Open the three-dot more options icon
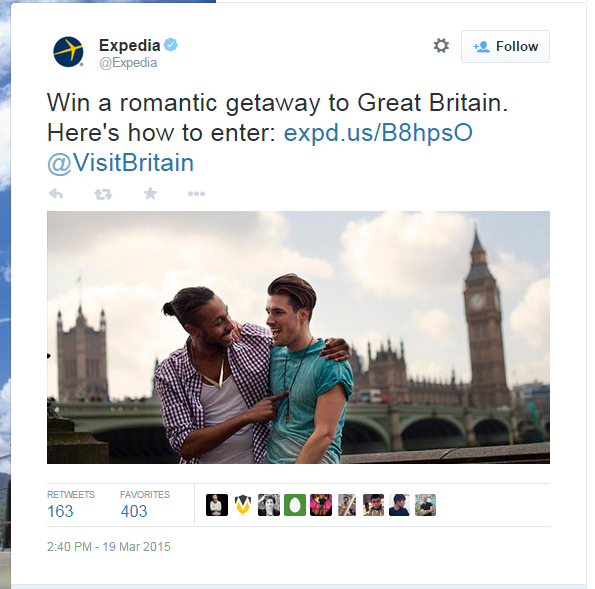 pyautogui.click(x=196, y=194)
